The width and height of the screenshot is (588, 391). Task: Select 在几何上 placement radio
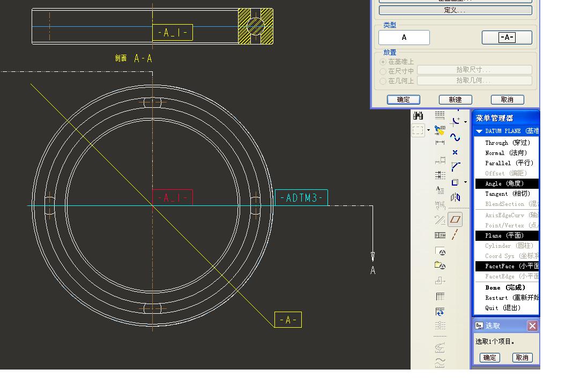pos(383,81)
